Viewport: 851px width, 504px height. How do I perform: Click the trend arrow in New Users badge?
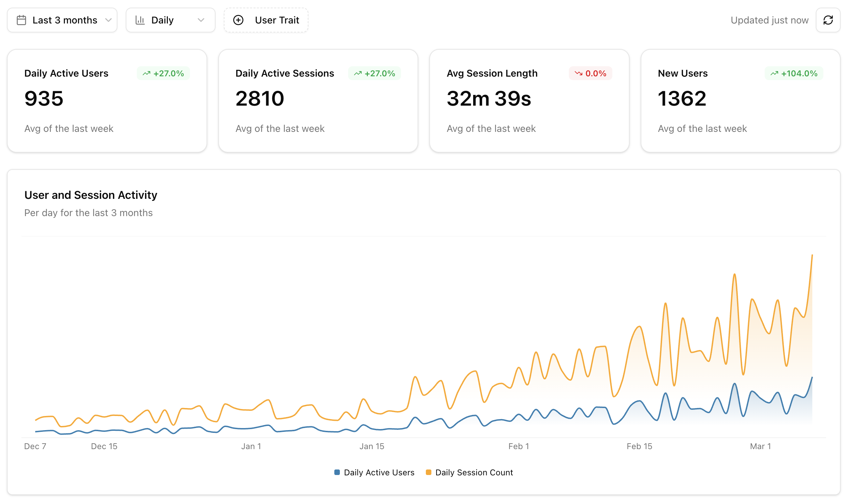774,73
